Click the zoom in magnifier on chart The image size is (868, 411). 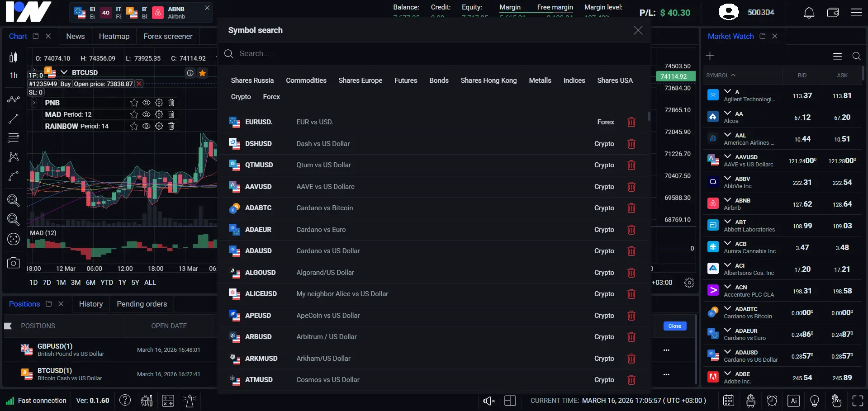pos(14,200)
